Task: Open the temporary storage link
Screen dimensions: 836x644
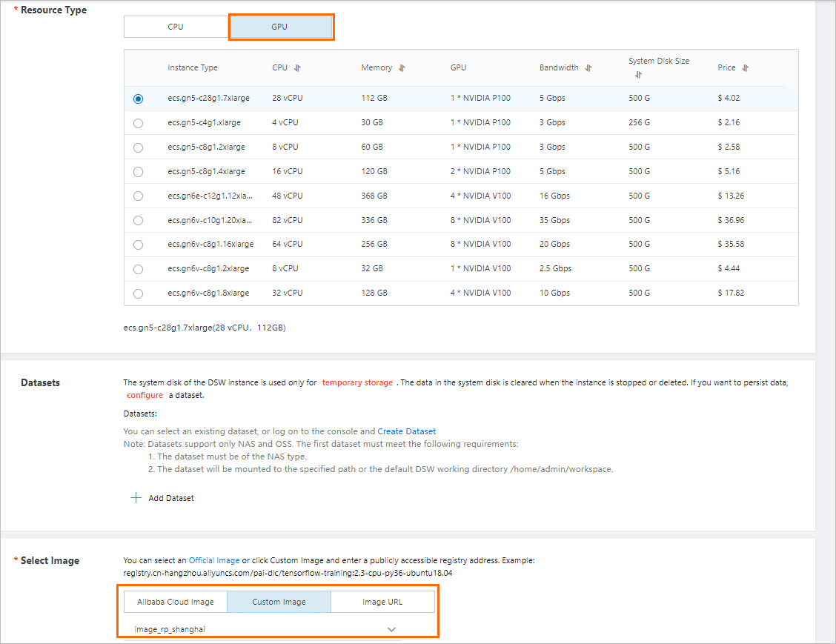Action: click(358, 382)
